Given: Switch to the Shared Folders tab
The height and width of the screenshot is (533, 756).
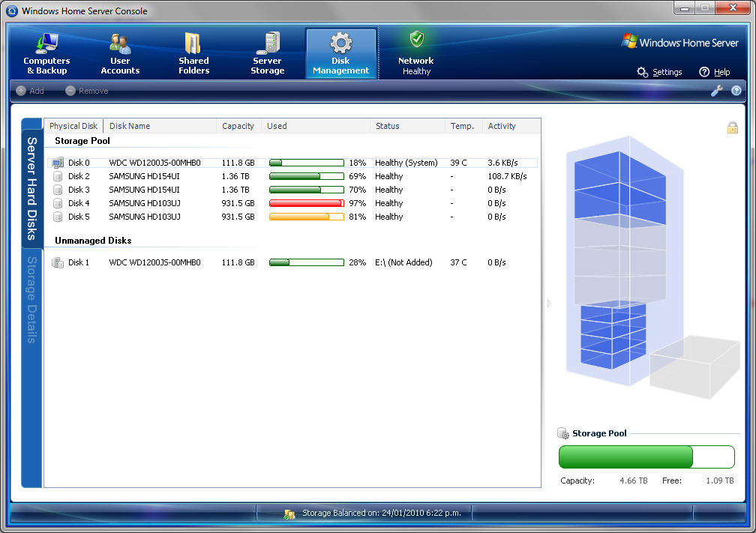Looking at the screenshot, I should click(193, 53).
